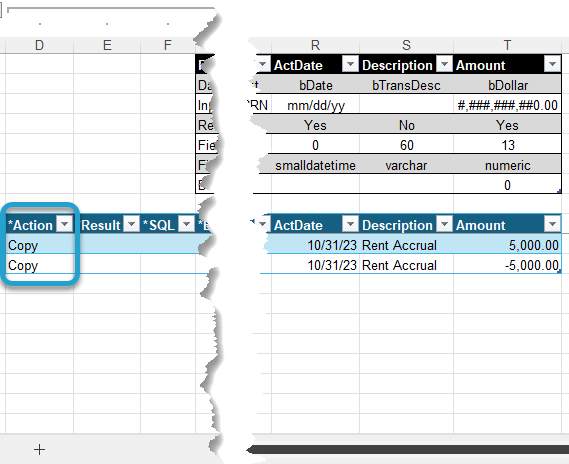Viewport: 569px width, 464px height.
Task: Select the Rent Accrual cell beside -5,000.00
Action: pyautogui.click(x=406, y=265)
